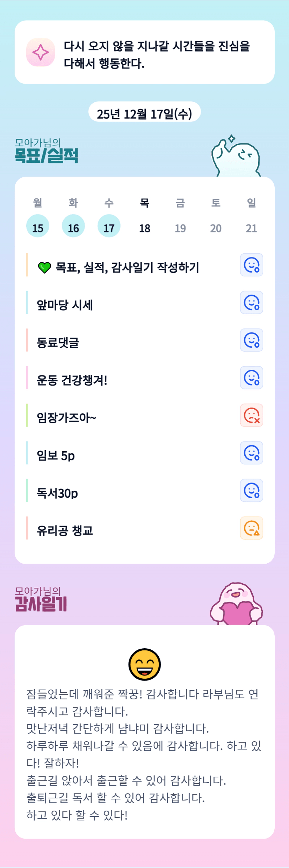Select Saturday the 20th date
Viewport: 289px width, 868px height.
click(216, 228)
